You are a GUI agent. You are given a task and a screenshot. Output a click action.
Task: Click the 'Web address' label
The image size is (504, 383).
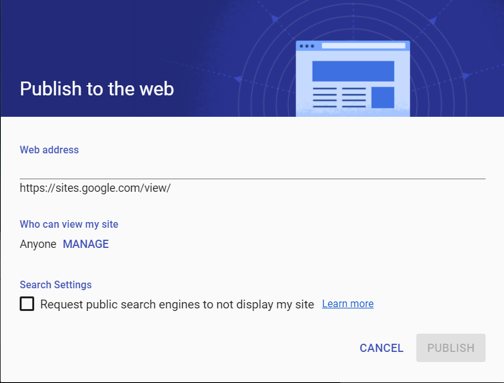click(x=49, y=150)
